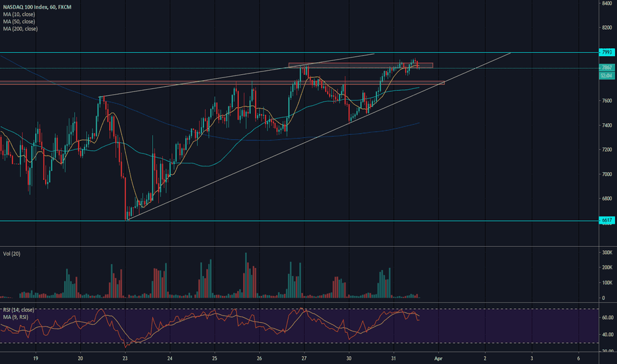
Task: Click date label 20 on time axis
Action: tap(80, 359)
